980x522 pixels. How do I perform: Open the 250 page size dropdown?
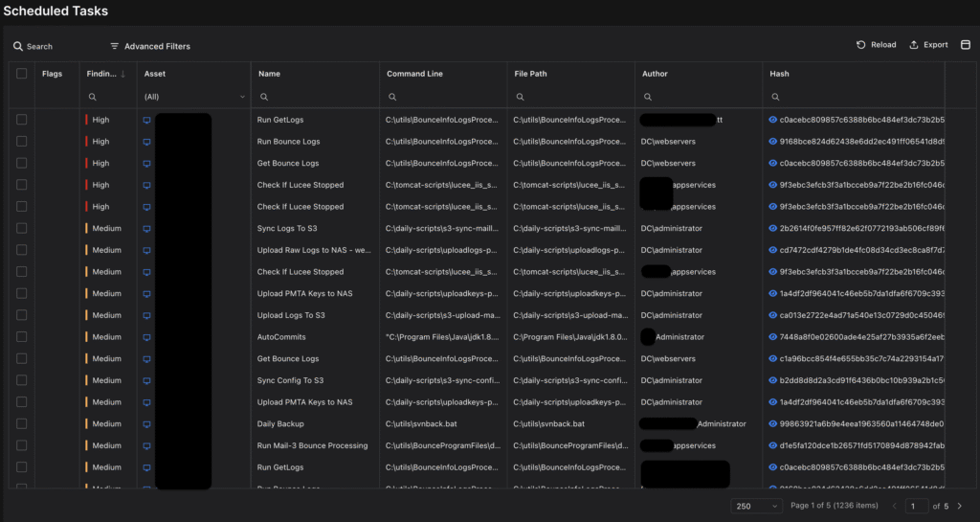[756, 506]
